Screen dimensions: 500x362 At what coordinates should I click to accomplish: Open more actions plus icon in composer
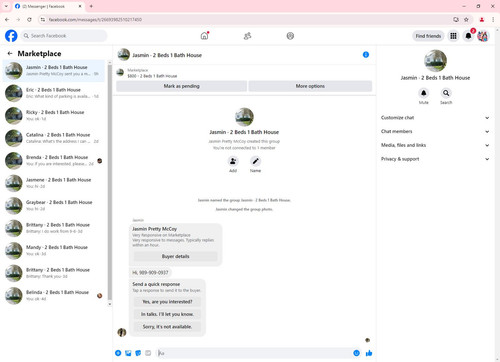[118, 353]
